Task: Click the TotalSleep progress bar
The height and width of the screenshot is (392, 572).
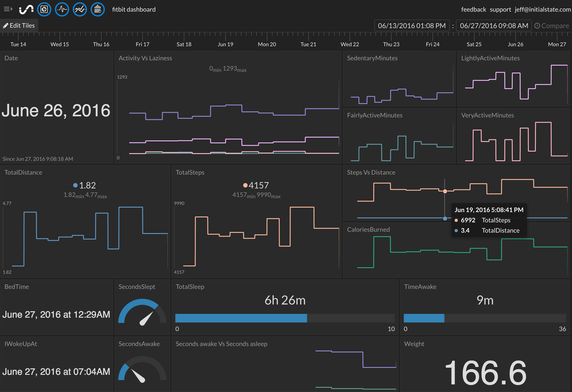Action: 285,318
